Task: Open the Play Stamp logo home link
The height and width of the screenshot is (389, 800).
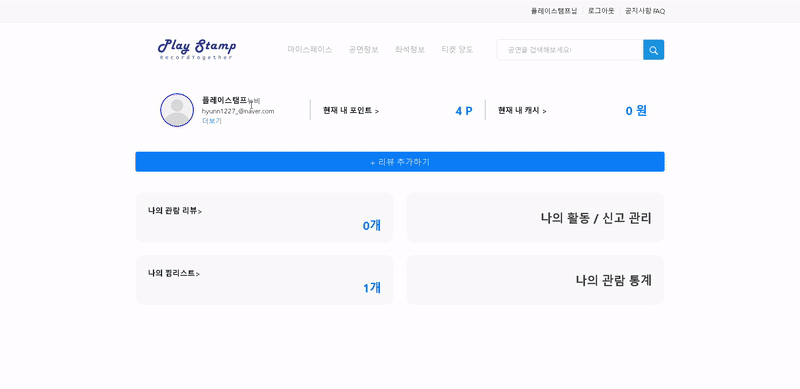Action: [x=196, y=50]
